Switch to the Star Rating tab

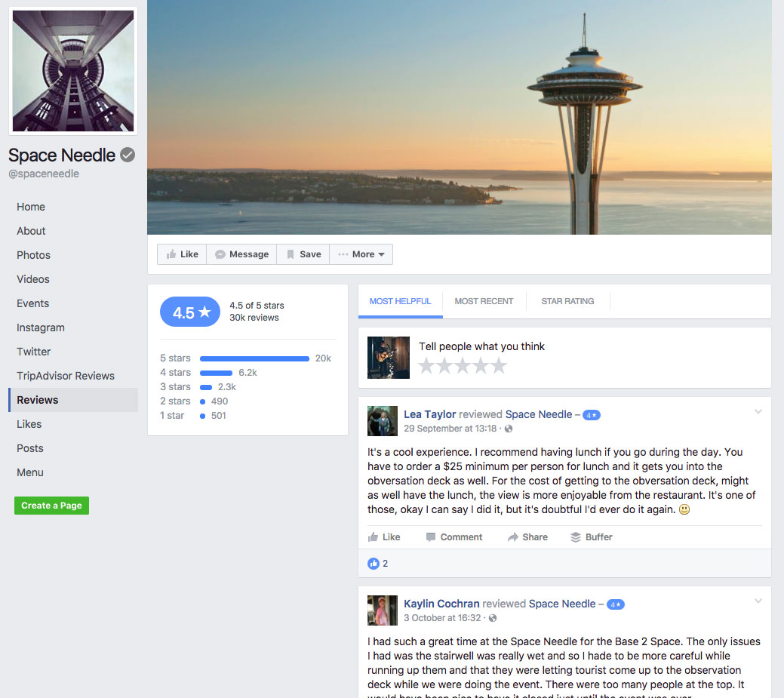tap(567, 301)
